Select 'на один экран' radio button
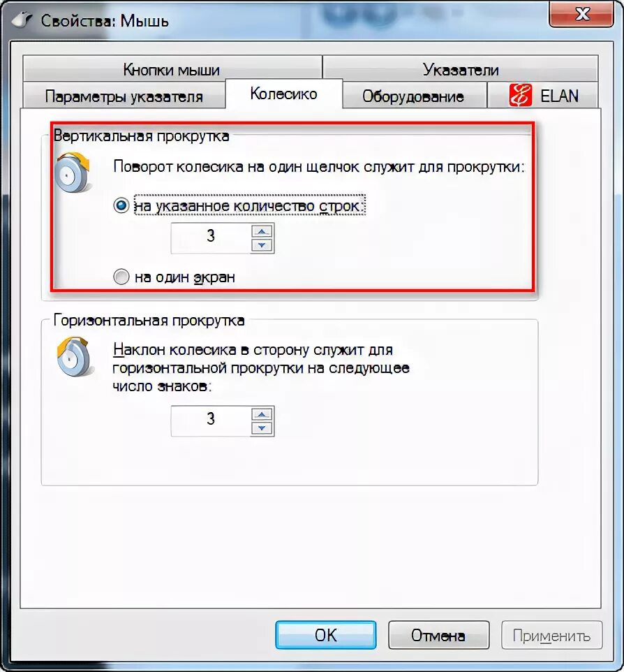The width and height of the screenshot is (624, 672). point(121,277)
